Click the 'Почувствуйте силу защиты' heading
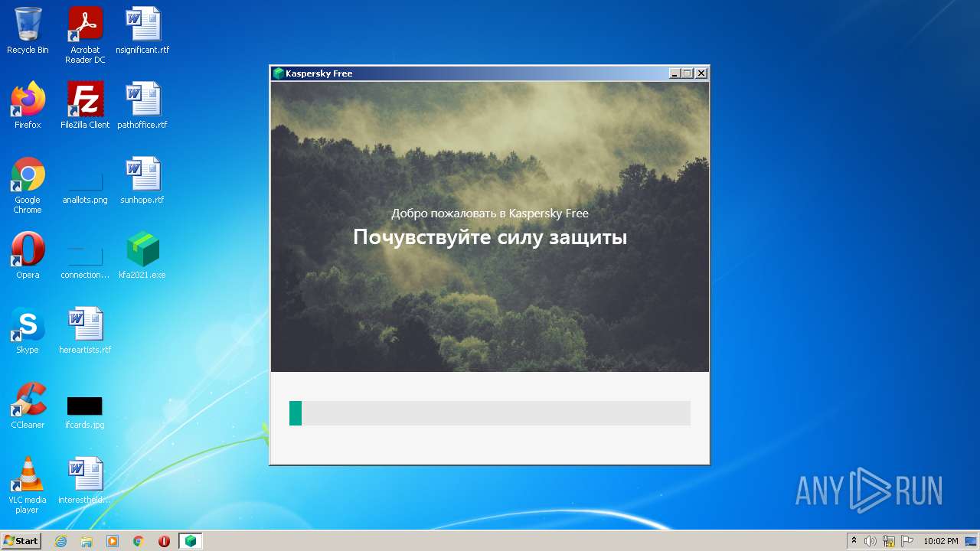This screenshot has height=551, width=980. point(490,238)
